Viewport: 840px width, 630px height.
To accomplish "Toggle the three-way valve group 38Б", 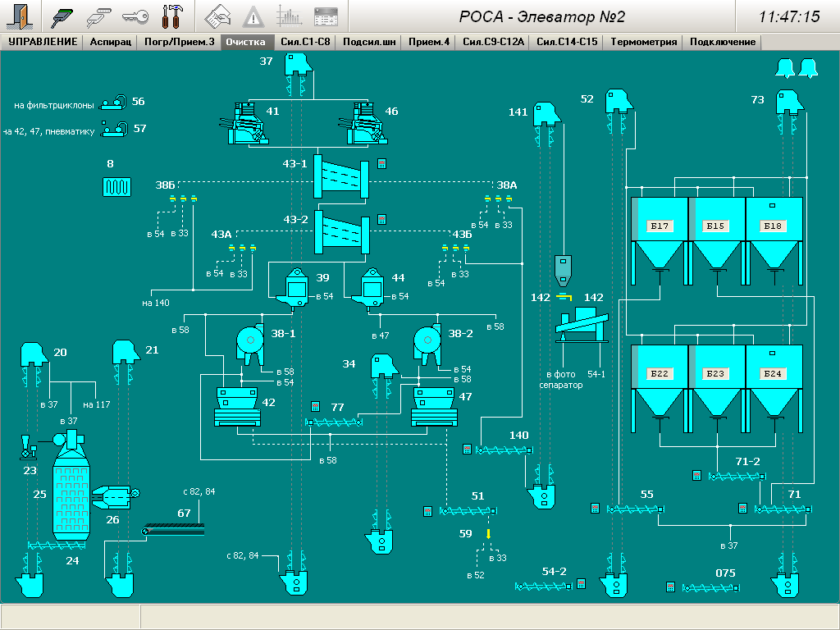I will point(183,199).
